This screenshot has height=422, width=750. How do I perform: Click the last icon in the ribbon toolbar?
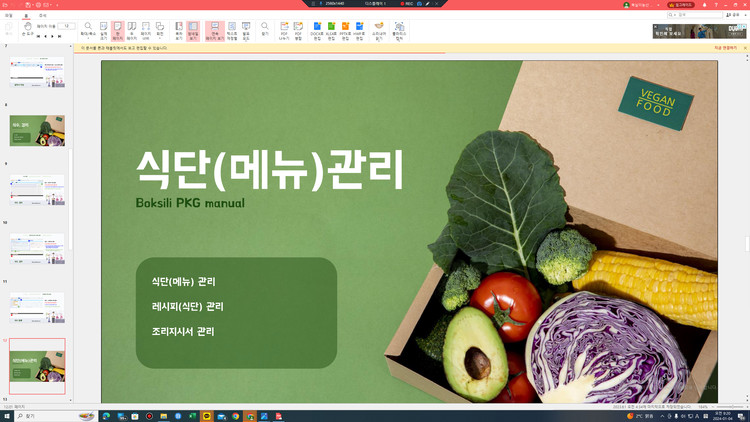tap(399, 31)
